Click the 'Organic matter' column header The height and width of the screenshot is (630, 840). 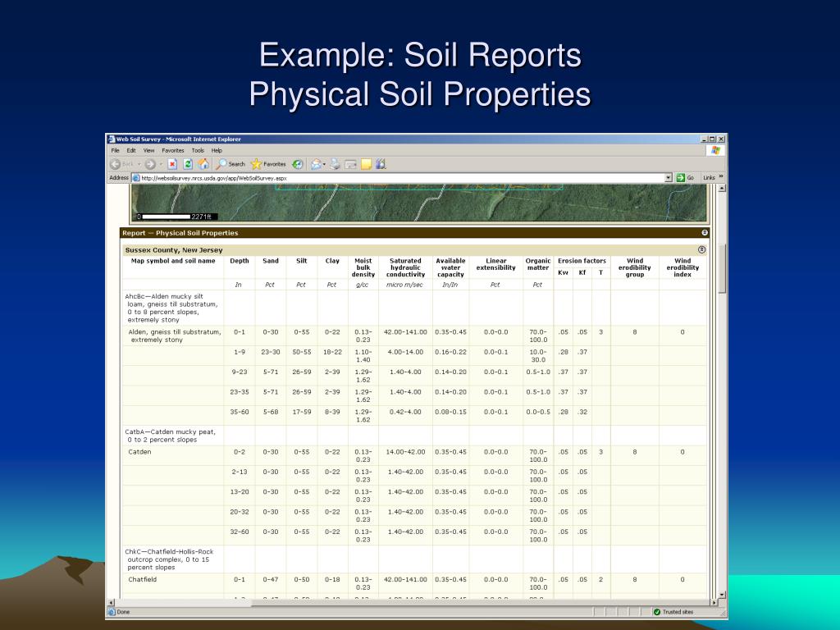(538, 264)
